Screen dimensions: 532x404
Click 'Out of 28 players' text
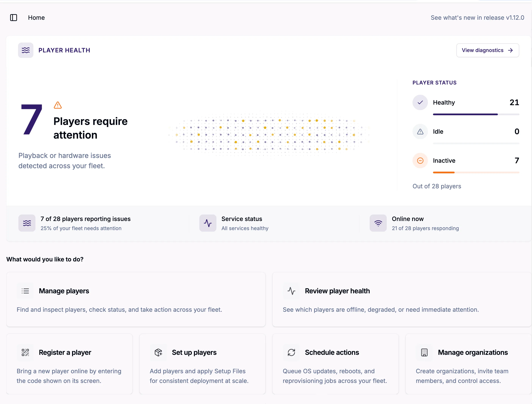pos(437,186)
